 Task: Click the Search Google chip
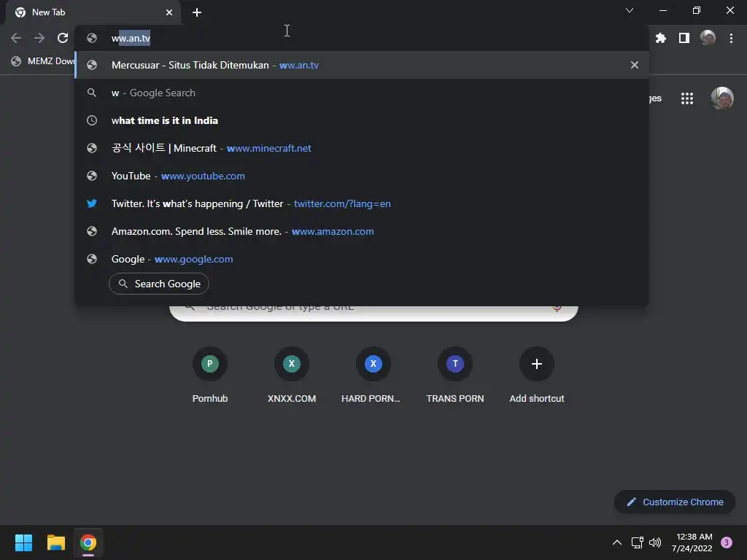click(x=159, y=284)
